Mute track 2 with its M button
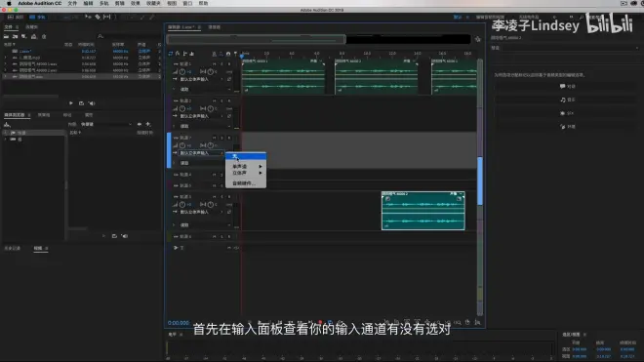The image size is (644, 362). coord(215,101)
